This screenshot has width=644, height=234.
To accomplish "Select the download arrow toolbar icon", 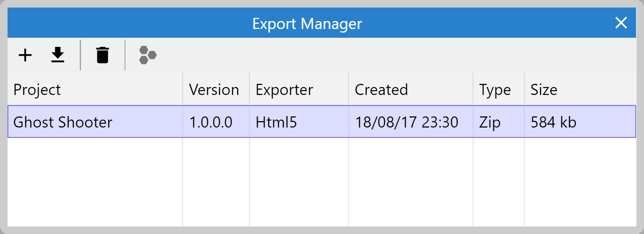I will pos(58,55).
